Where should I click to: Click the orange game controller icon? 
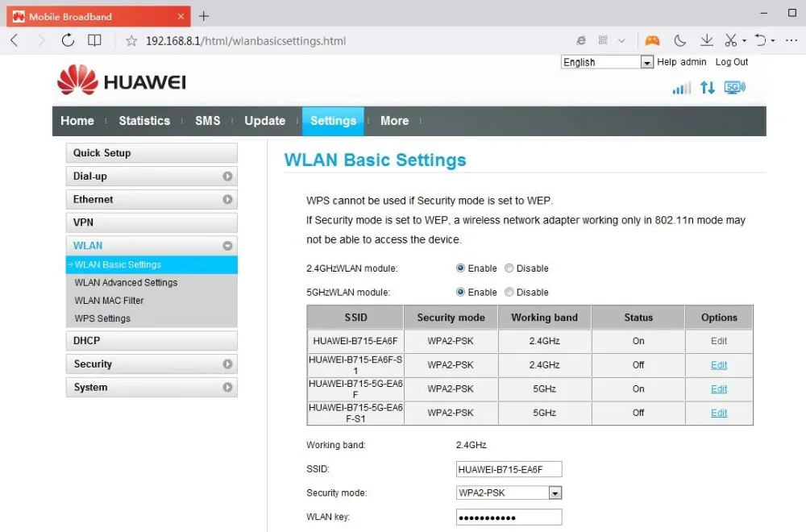(x=652, y=40)
